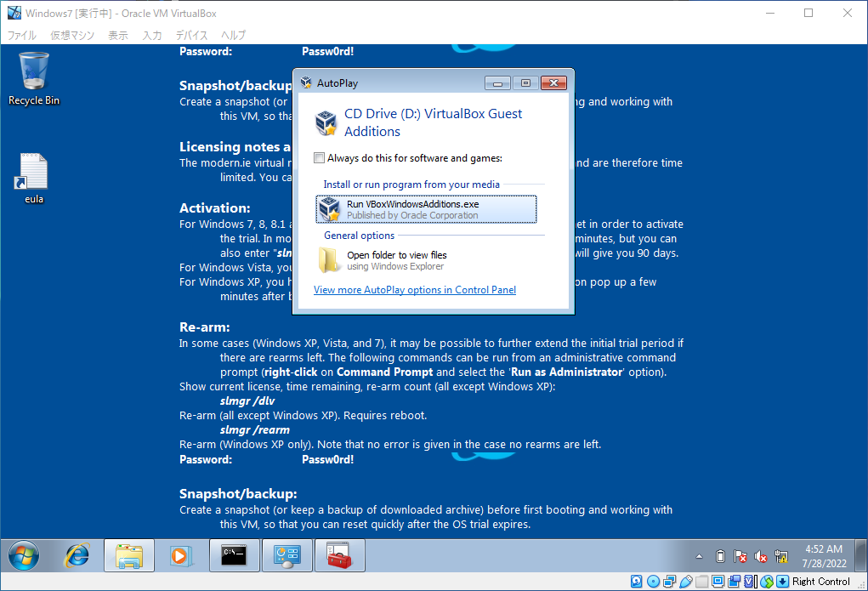This screenshot has height=591, width=868.
Task: Minimize the AutoPlay dialog
Action: [497, 83]
